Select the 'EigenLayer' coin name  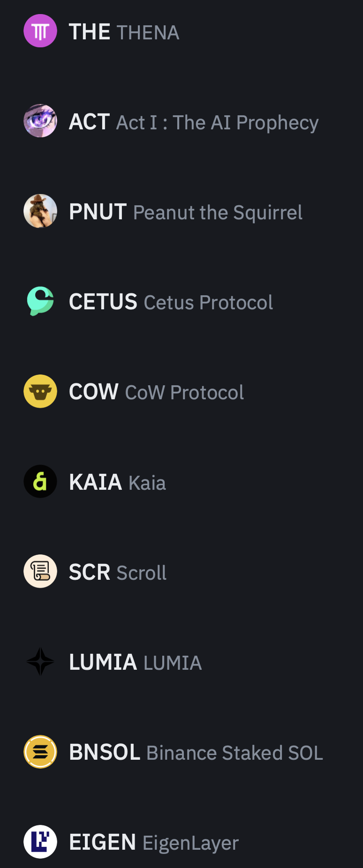(191, 843)
